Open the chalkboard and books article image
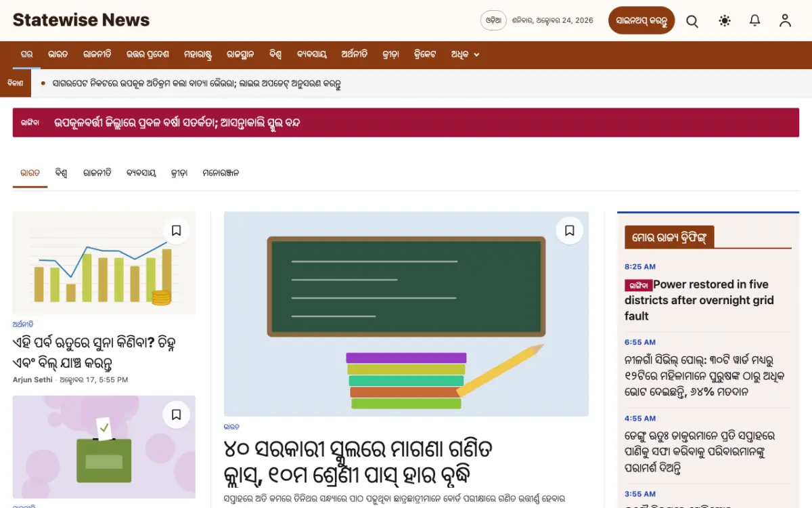Viewport: 812px width, 508px height. coord(406,314)
